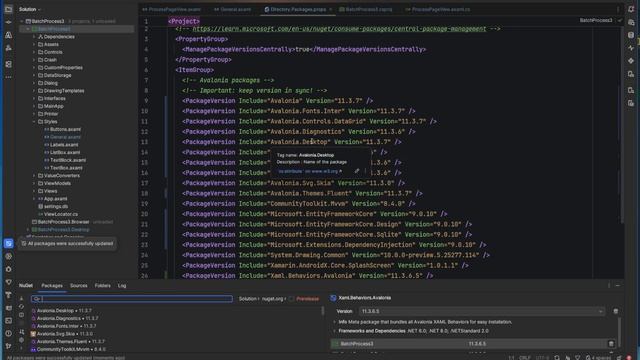The height and width of the screenshot is (360, 640).
Task: Open the Problems tool window icon
Action: coord(9,333)
